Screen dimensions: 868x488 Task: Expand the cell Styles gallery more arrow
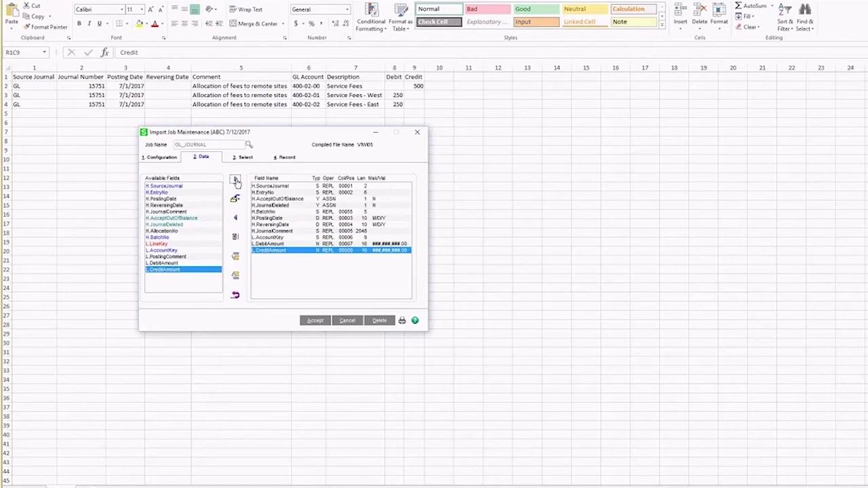pos(663,24)
